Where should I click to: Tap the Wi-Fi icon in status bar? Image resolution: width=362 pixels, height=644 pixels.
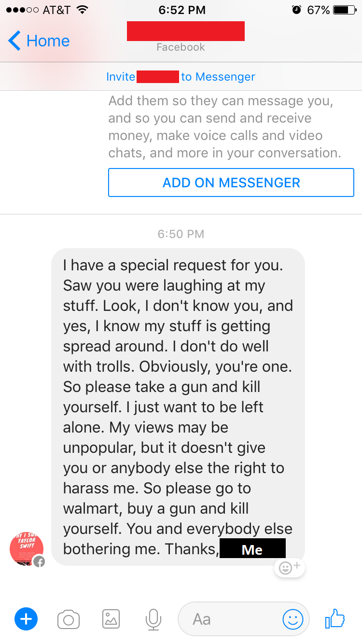tap(82, 10)
